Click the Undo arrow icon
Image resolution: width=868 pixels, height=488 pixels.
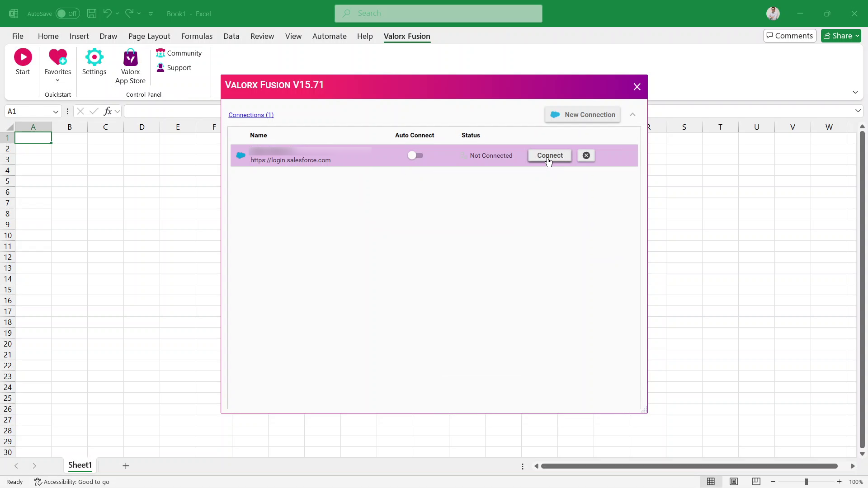click(x=107, y=14)
